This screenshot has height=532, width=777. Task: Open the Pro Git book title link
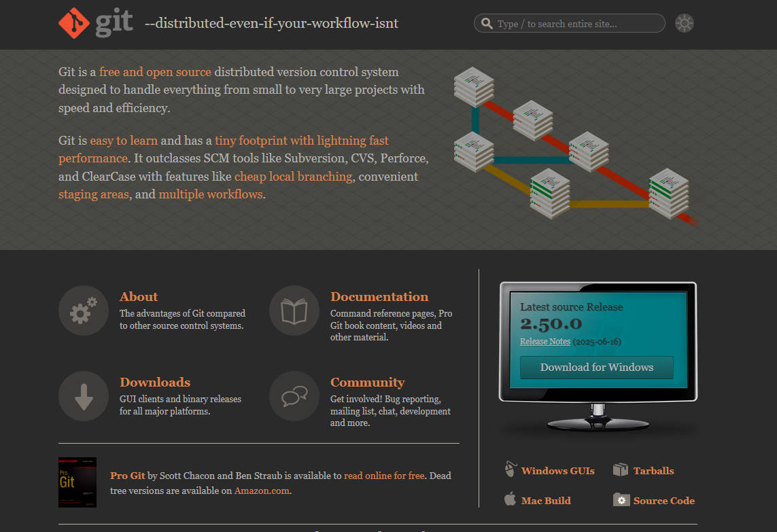pyautogui.click(x=127, y=476)
